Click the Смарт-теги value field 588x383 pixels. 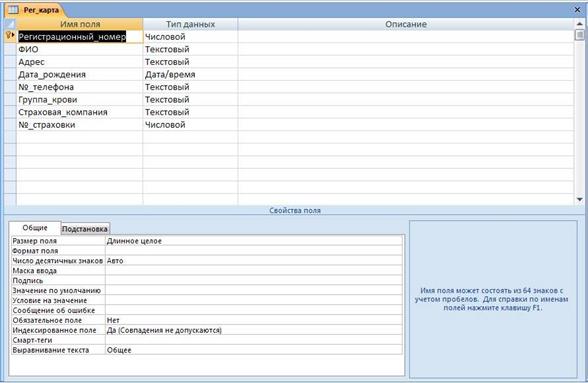254,340
